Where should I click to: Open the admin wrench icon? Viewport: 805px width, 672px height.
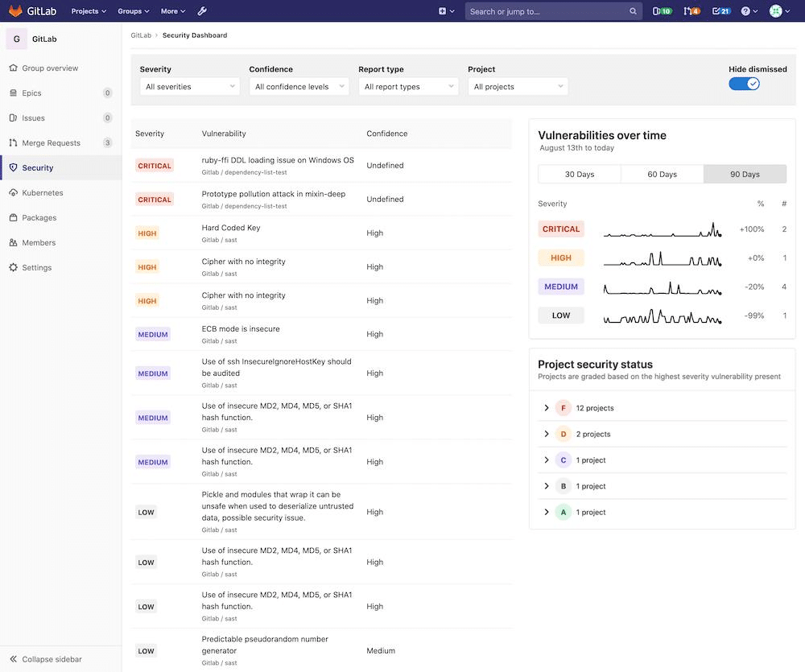pyautogui.click(x=202, y=10)
